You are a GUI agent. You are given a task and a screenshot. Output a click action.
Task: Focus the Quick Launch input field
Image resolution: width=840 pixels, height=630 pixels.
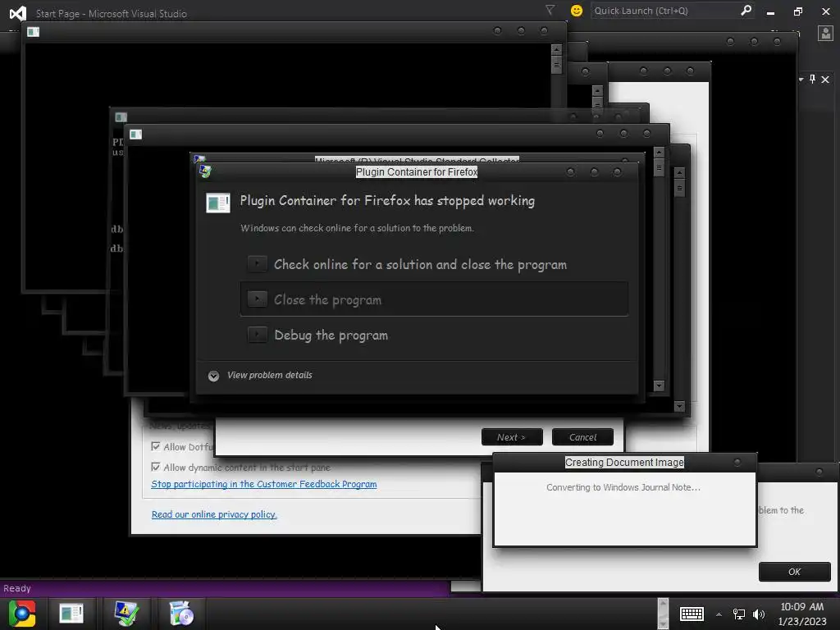(x=665, y=11)
